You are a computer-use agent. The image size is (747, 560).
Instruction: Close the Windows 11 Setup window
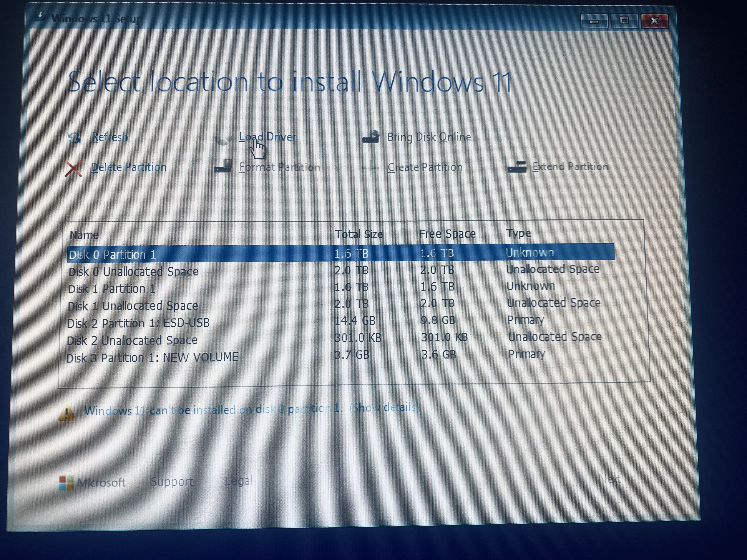coord(655,21)
